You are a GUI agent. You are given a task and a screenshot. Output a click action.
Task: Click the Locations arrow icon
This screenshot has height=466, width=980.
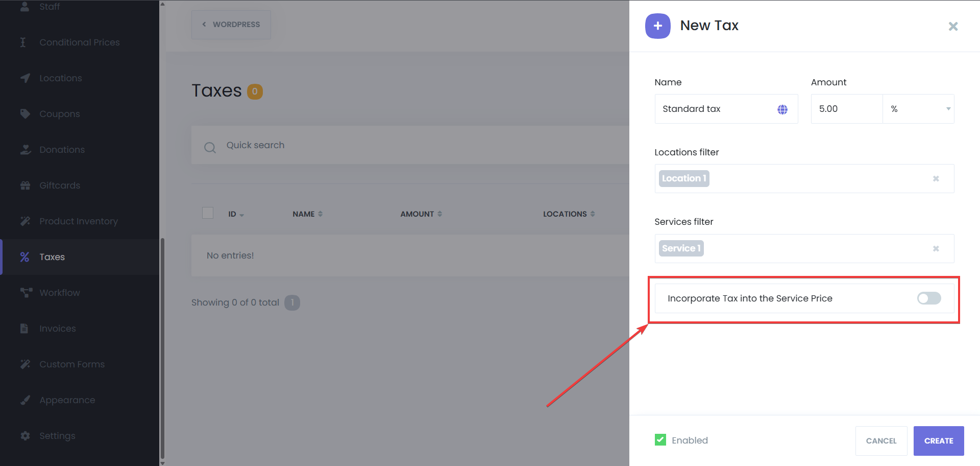point(25,78)
